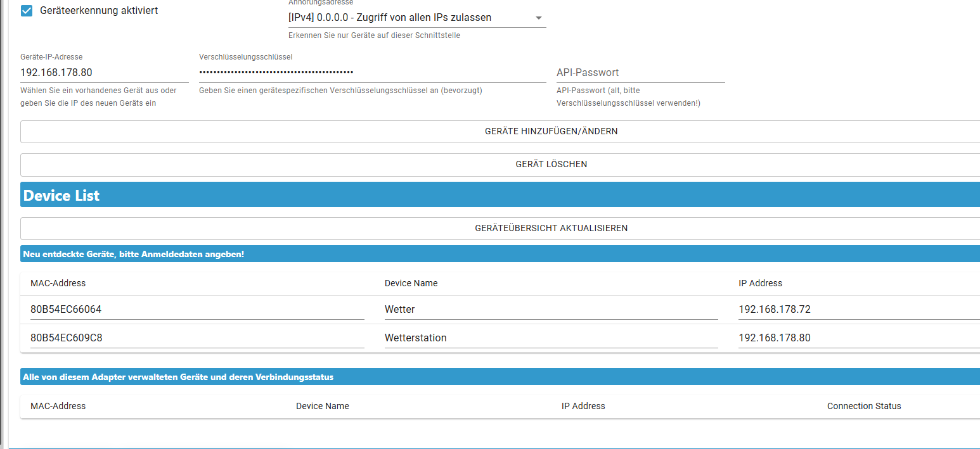Click the Wetter device name cell
Screen dimensions: 980x449
click(550, 310)
